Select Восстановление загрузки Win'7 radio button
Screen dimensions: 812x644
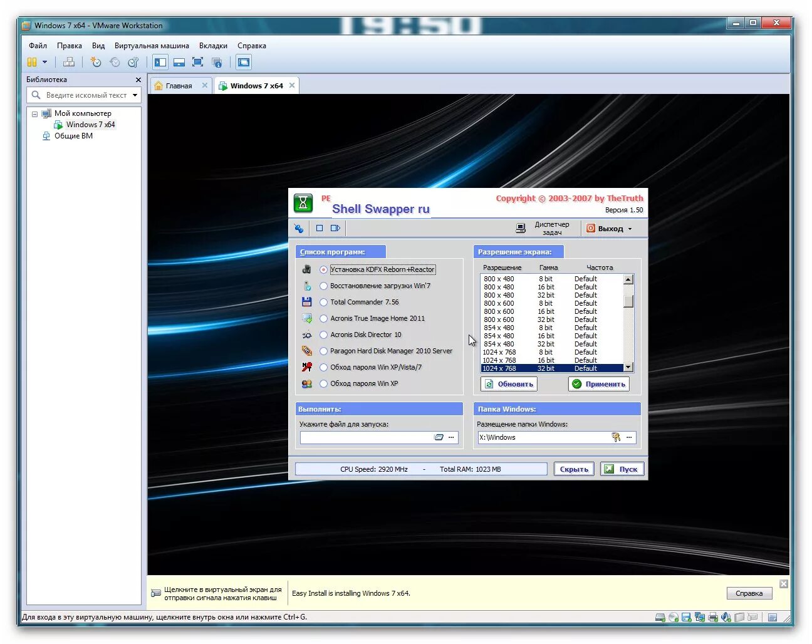pos(323,286)
